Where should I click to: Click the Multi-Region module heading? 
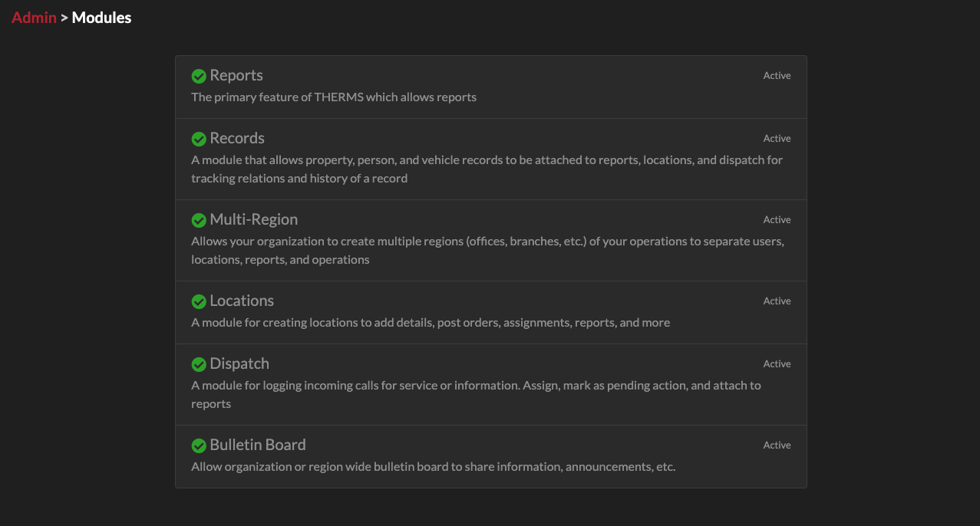click(253, 219)
